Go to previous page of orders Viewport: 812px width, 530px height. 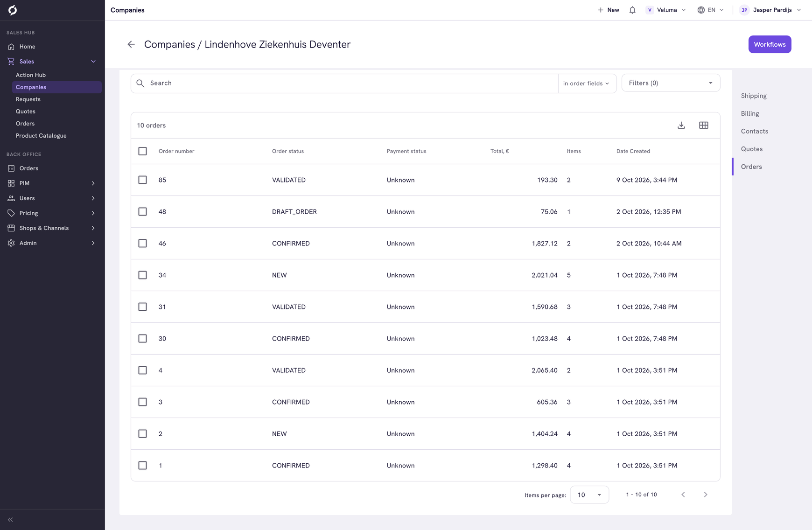tap(683, 495)
